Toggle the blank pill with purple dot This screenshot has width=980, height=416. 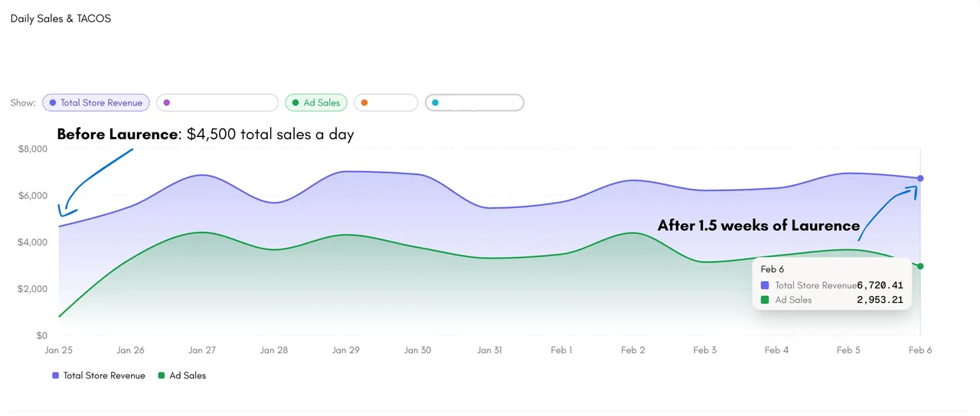(217, 102)
